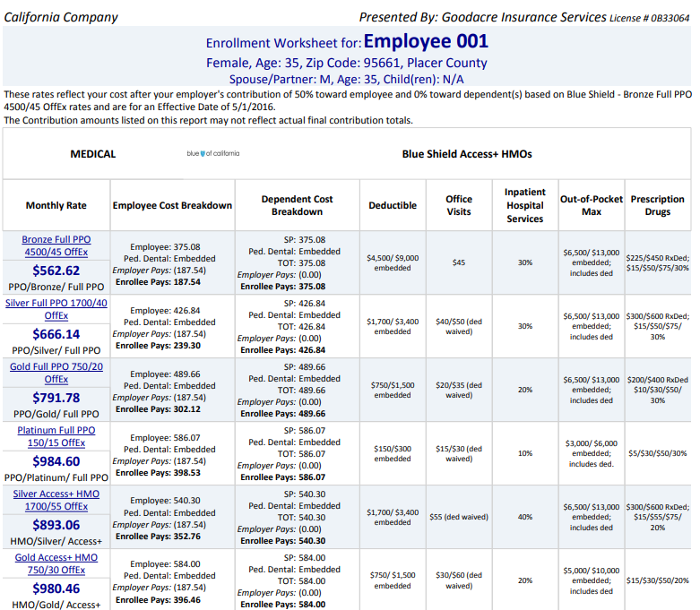Click dependent Enrollee Pays: 426.84

(x=283, y=350)
